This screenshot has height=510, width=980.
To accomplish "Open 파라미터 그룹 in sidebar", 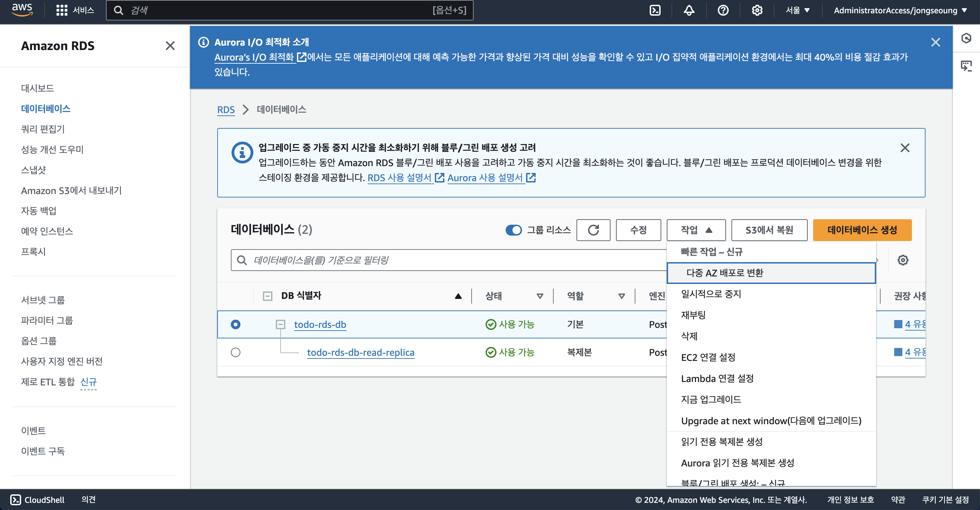I will 47,320.
